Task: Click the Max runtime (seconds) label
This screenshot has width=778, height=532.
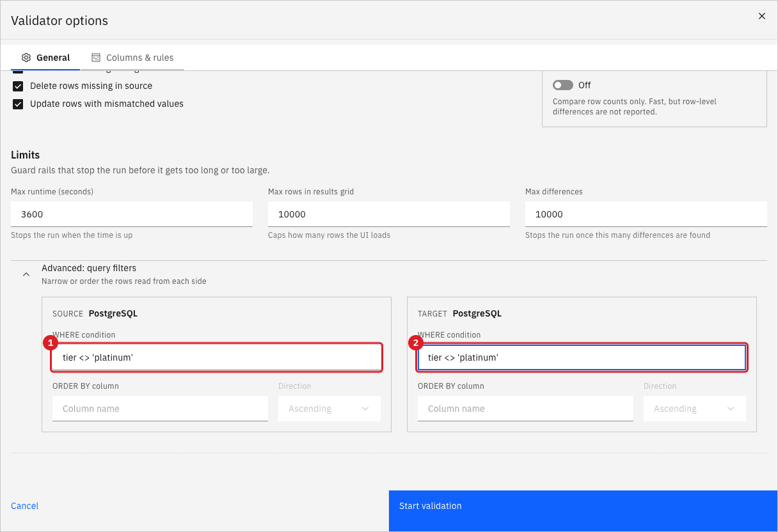Action: (52, 192)
